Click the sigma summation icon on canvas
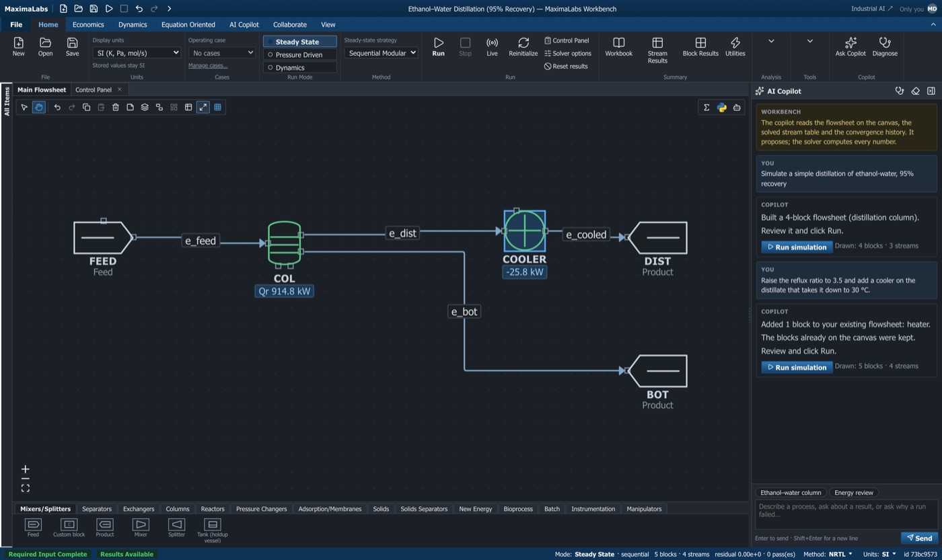Viewport: 942px width, 560px height. click(x=706, y=107)
